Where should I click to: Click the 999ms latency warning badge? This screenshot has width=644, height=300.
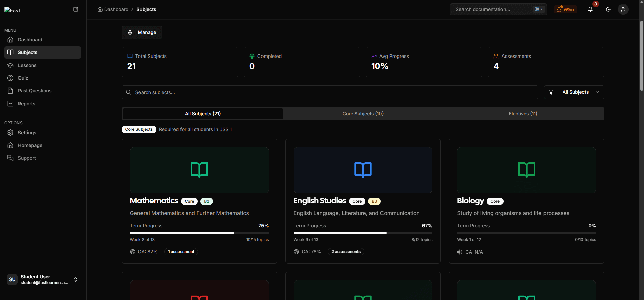[565, 9]
